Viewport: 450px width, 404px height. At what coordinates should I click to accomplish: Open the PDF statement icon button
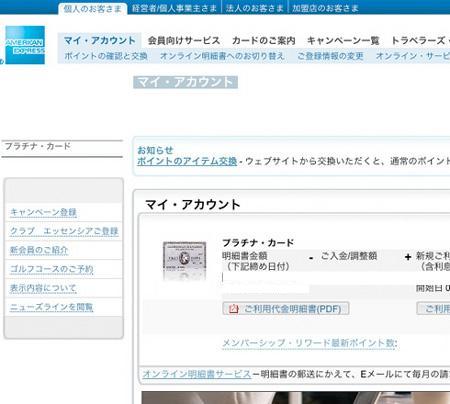(233, 309)
